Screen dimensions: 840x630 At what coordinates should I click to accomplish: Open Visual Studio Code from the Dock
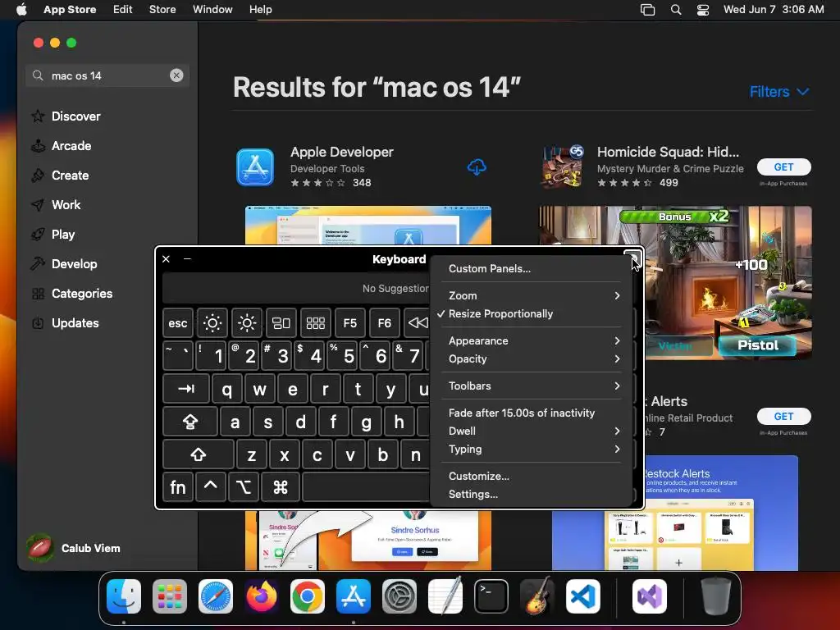[x=583, y=596]
